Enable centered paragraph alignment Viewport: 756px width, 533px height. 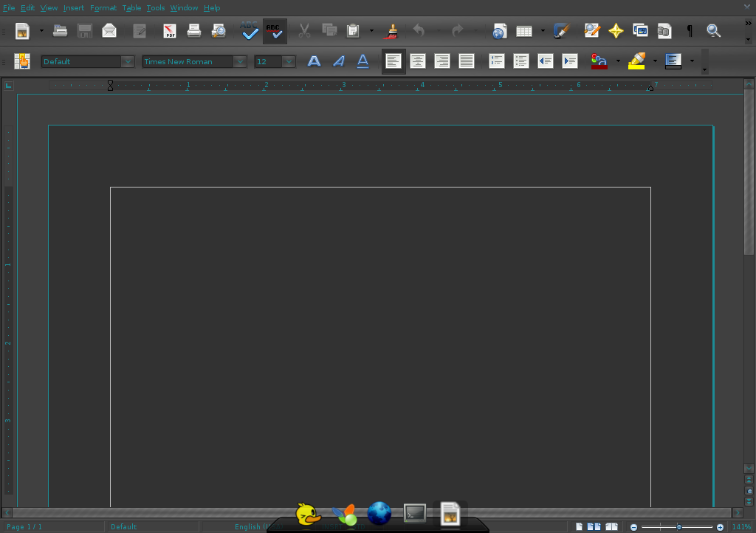(x=418, y=61)
